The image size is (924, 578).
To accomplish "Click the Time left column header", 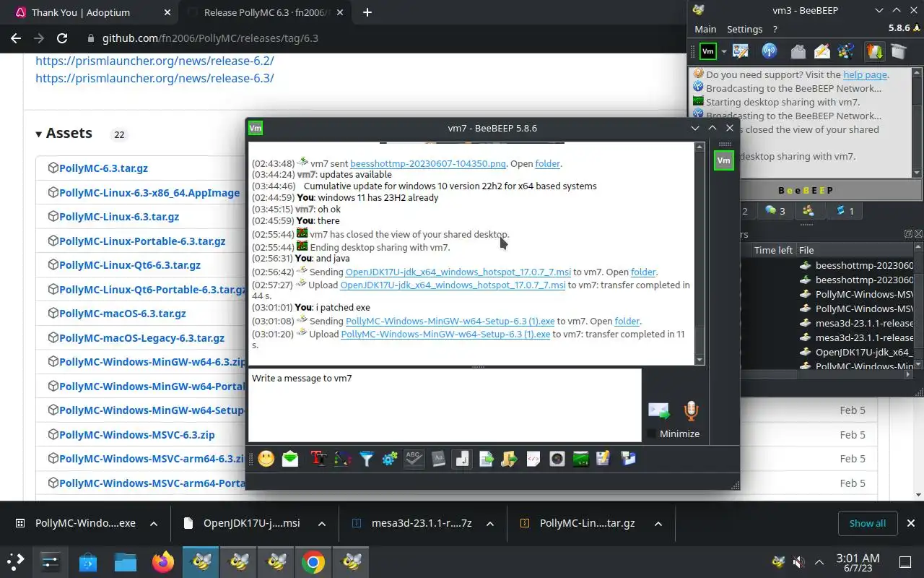I will point(773,250).
